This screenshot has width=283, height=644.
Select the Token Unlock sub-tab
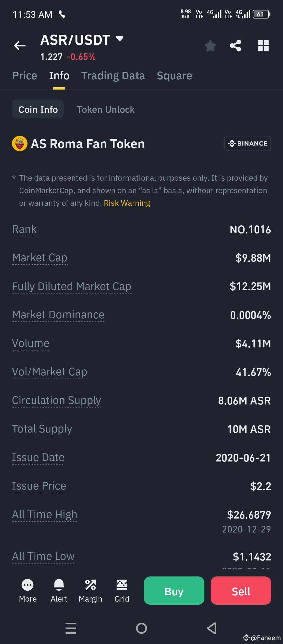tap(106, 109)
